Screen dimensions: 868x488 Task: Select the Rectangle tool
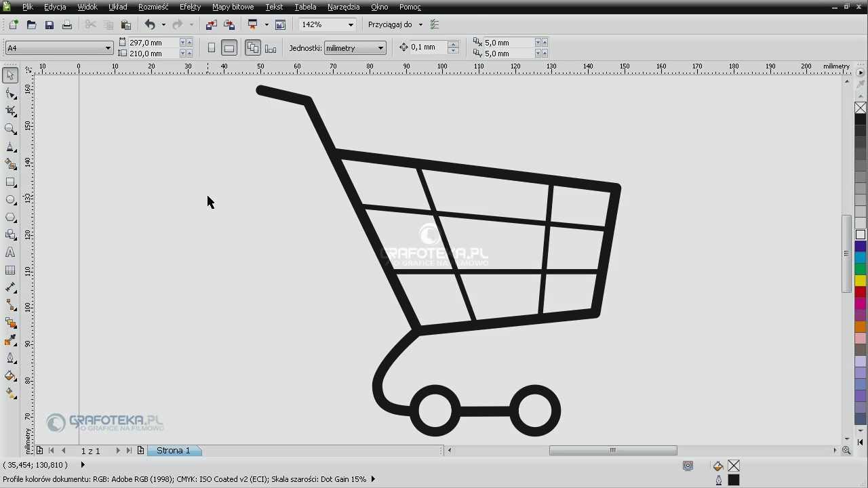tap(10, 182)
